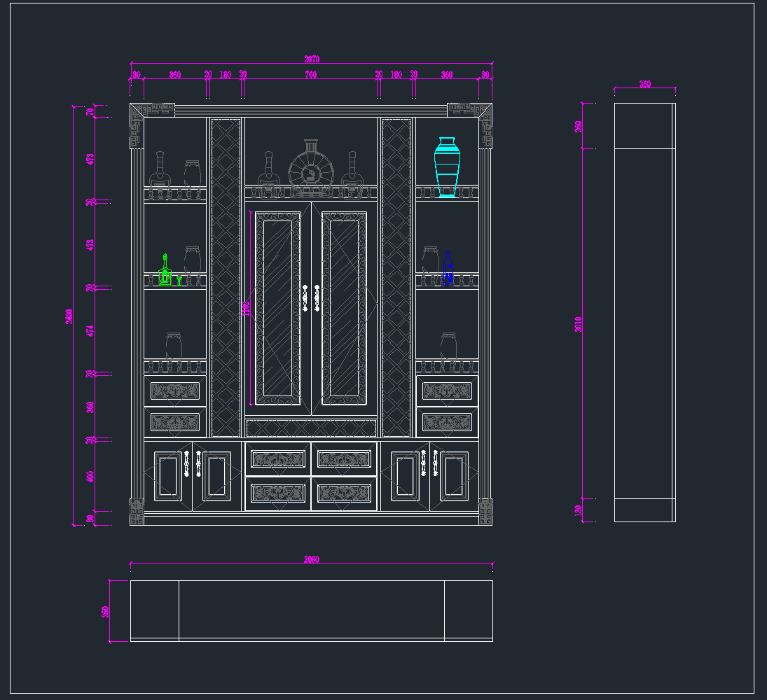Image resolution: width=767 pixels, height=700 pixels.
Task: Select the 760 center width dimension text
Action: (310, 74)
